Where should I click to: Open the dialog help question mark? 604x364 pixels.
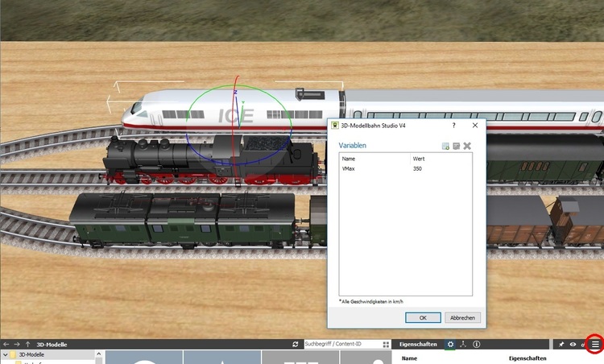(453, 125)
